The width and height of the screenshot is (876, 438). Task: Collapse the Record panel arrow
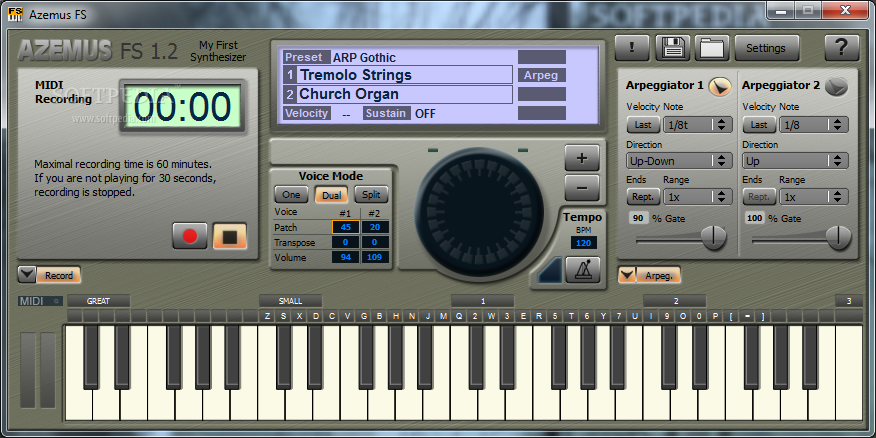click(x=27, y=274)
